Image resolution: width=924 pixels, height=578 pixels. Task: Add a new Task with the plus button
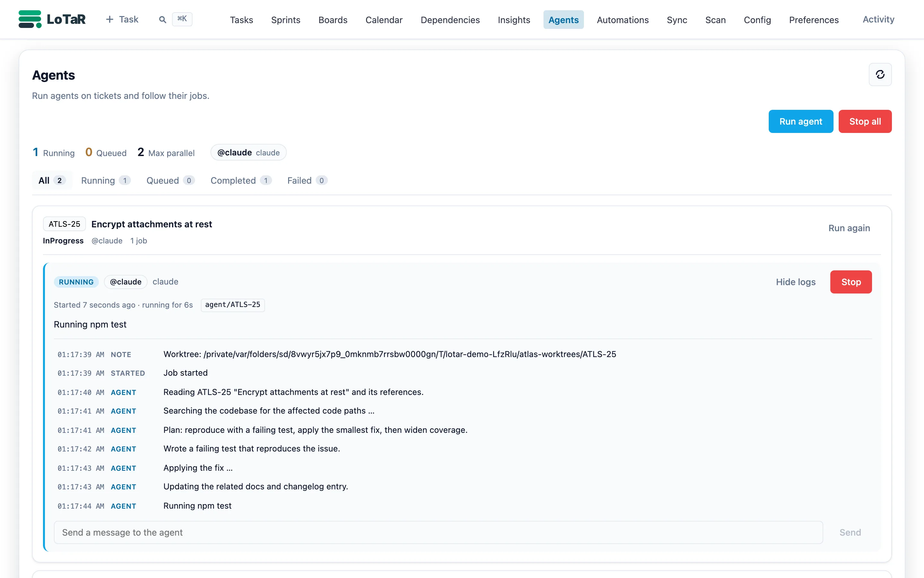click(122, 20)
